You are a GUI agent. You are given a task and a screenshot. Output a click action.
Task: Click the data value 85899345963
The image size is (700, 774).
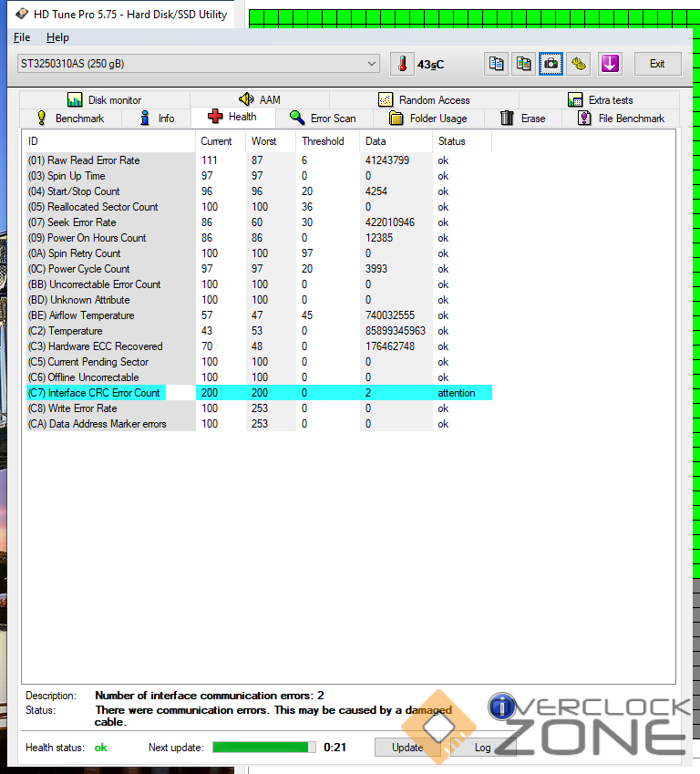tap(395, 331)
